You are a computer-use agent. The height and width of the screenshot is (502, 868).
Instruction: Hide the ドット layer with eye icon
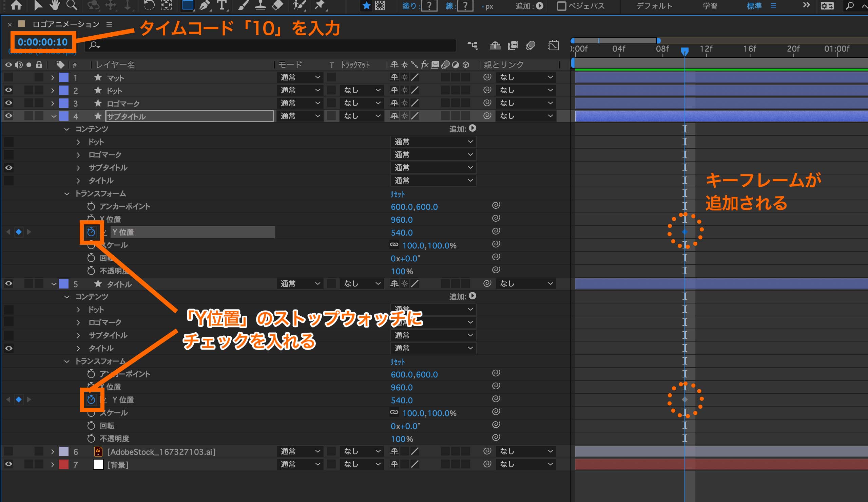8,90
